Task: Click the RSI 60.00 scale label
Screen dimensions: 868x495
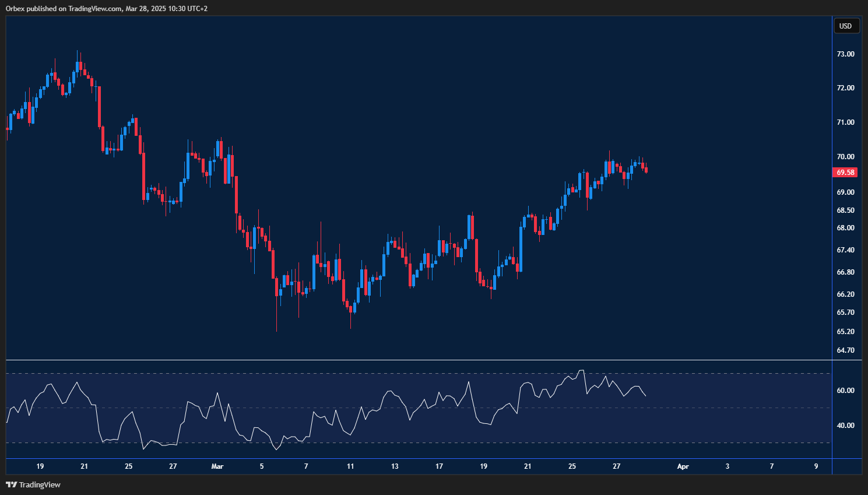Action: click(845, 391)
